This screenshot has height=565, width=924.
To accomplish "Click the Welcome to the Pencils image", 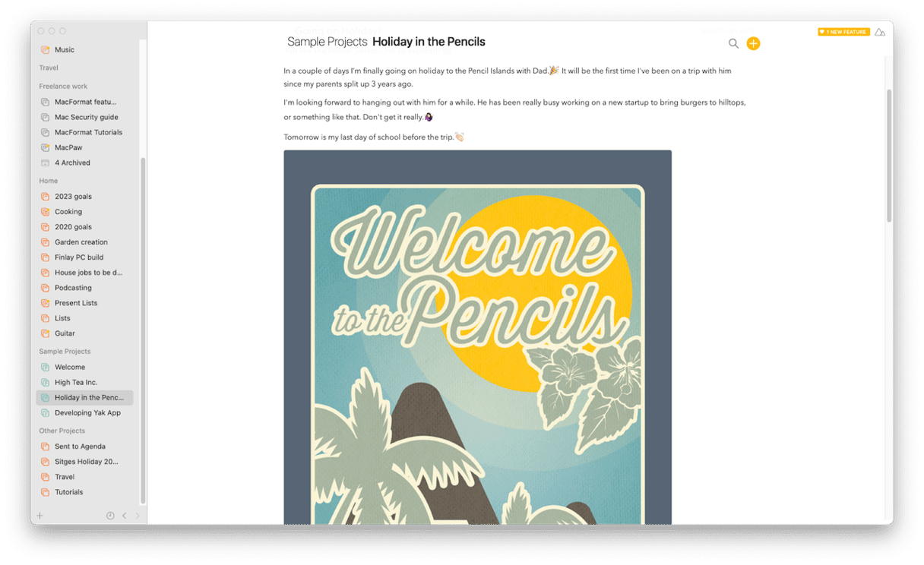I will (x=477, y=337).
